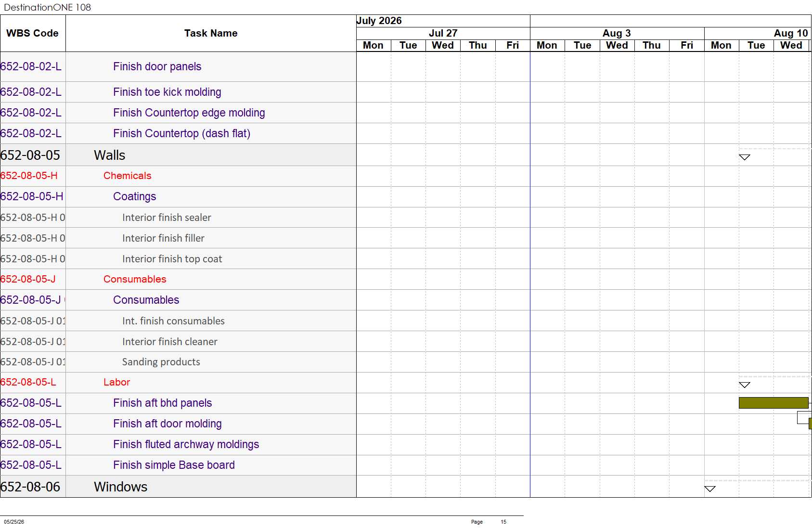This screenshot has height=528, width=812.
Task: Select the Walls summary task row
Action: click(x=178, y=155)
